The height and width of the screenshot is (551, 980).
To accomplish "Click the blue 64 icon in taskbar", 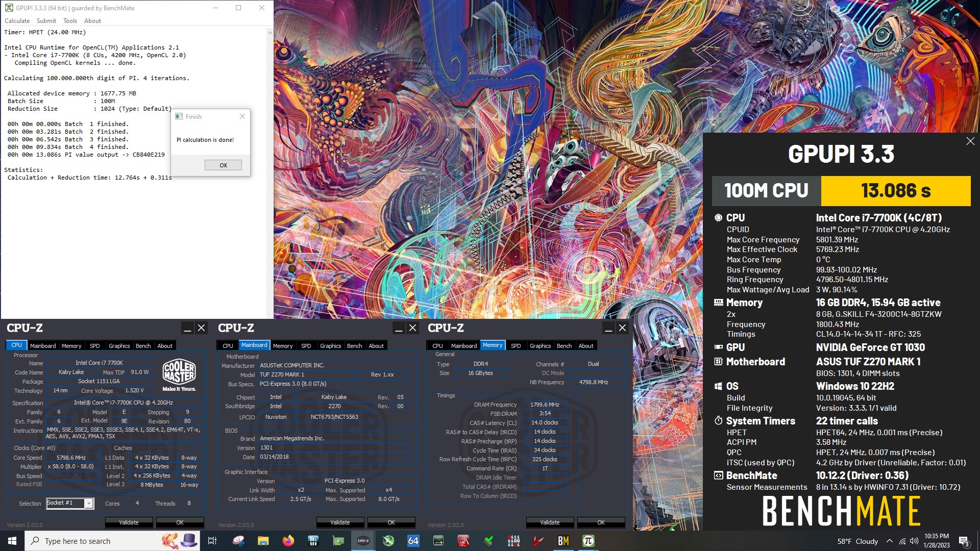I will [413, 541].
